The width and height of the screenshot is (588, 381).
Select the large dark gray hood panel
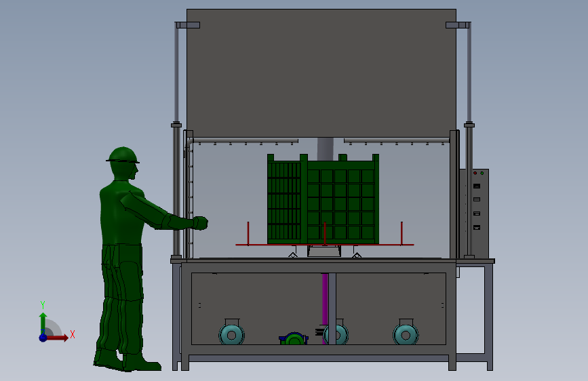pos(321,73)
